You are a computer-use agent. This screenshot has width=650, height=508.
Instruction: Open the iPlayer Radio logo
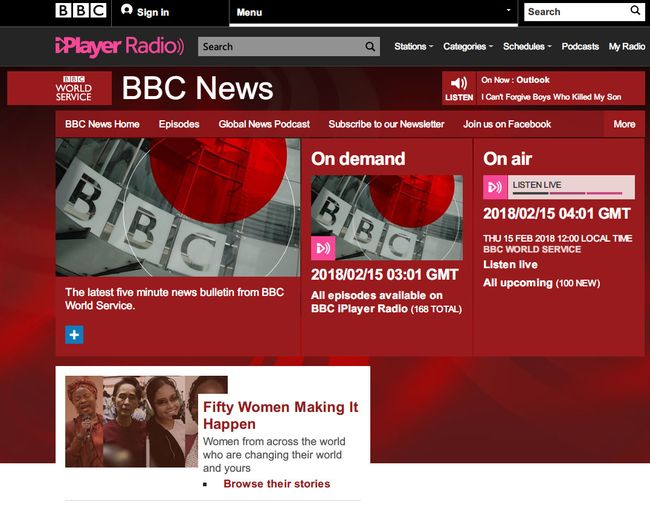120,46
